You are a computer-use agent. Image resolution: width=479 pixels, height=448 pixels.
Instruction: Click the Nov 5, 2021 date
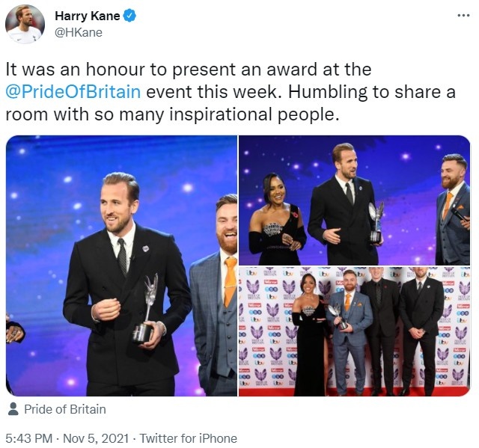point(96,438)
